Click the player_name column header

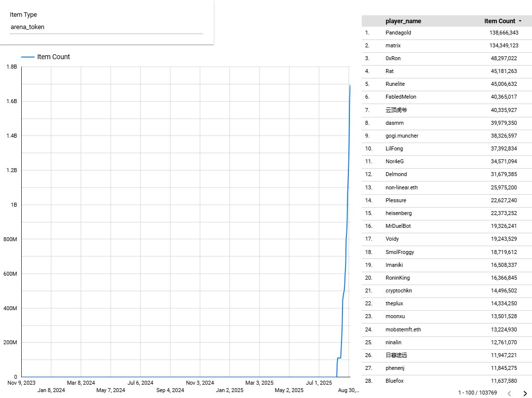[403, 21]
